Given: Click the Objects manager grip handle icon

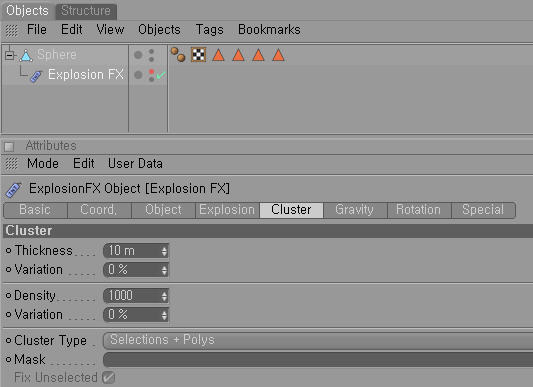Looking at the screenshot, I should click(x=12, y=31).
